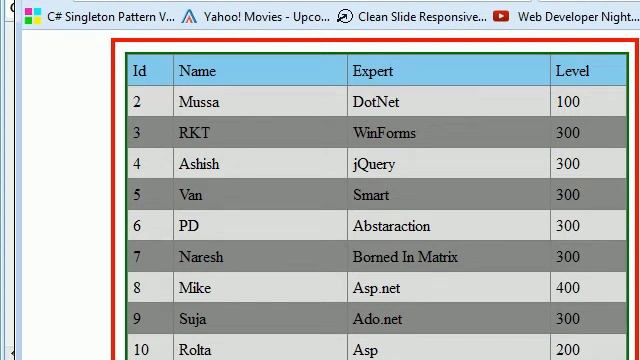Select the Id 7 cell

(151, 257)
